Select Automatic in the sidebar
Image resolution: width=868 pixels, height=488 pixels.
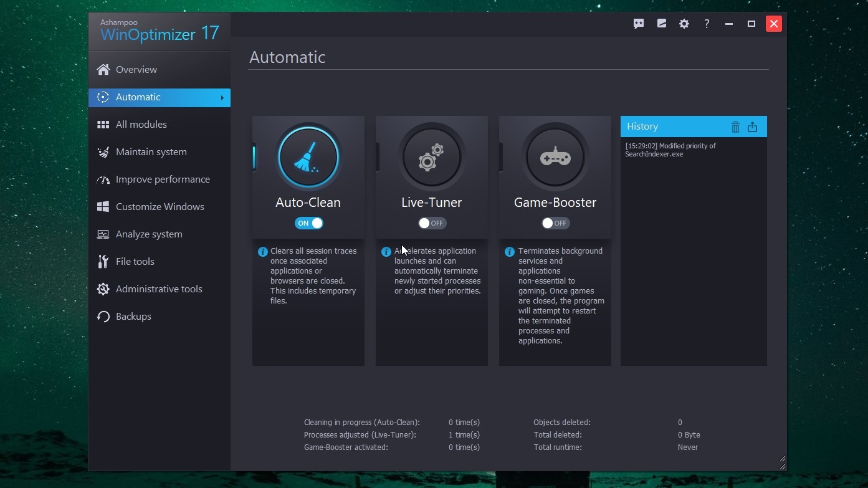(x=160, y=97)
